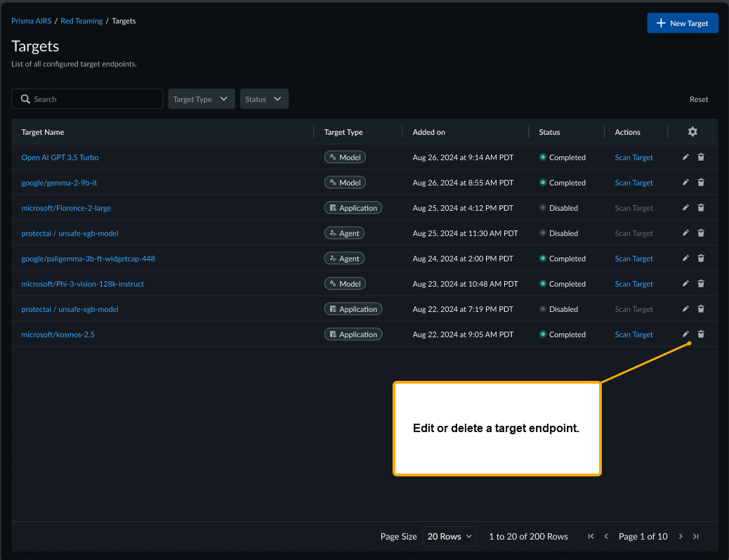Open table column settings gear
Viewport: 729px width, 560px height.
click(692, 132)
